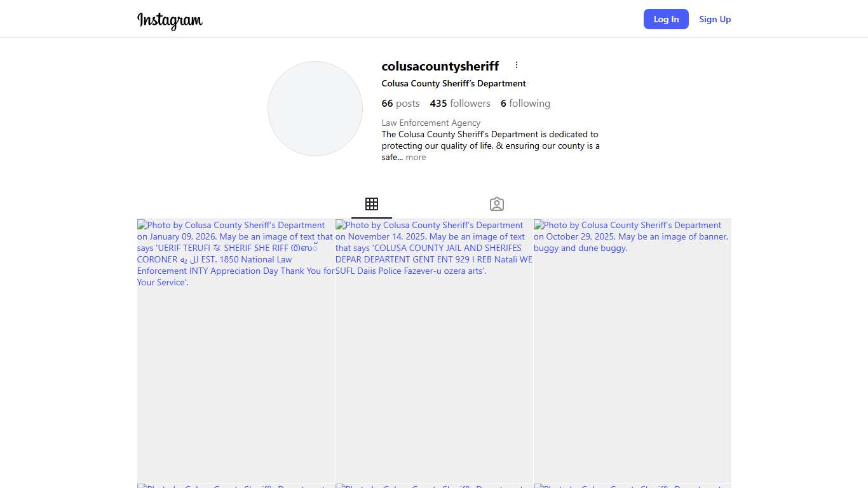Click the empty profile picture circle

pyautogui.click(x=315, y=109)
